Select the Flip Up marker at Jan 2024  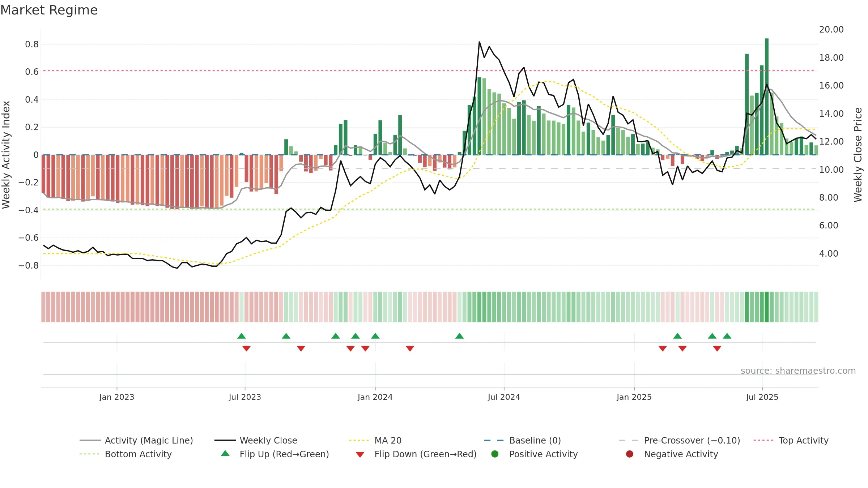point(375,336)
